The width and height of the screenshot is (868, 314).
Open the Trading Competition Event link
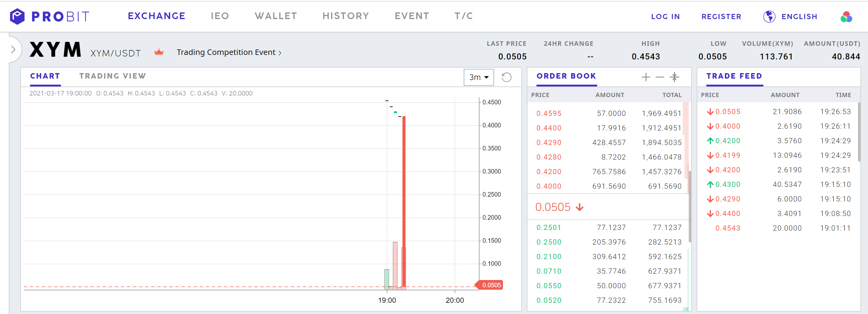point(229,52)
